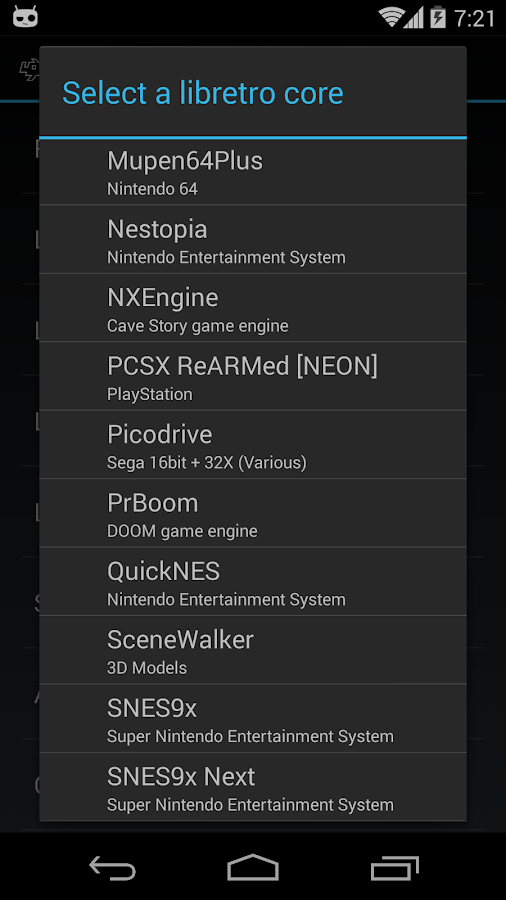Image resolution: width=506 pixels, height=900 pixels.
Task: Tap the Wi-Fi status icon
Action: coord(391,17)
